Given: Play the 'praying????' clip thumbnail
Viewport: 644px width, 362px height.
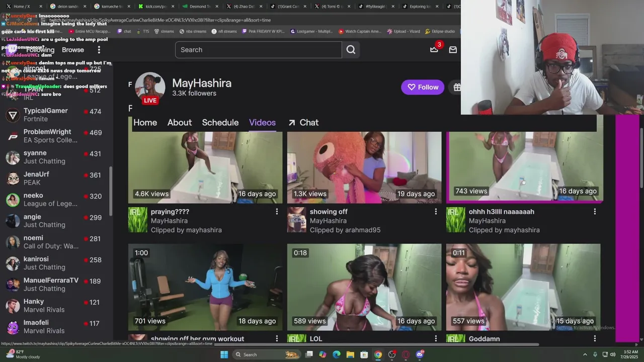Looking at the screenshot, I should [x=205, y=167].
